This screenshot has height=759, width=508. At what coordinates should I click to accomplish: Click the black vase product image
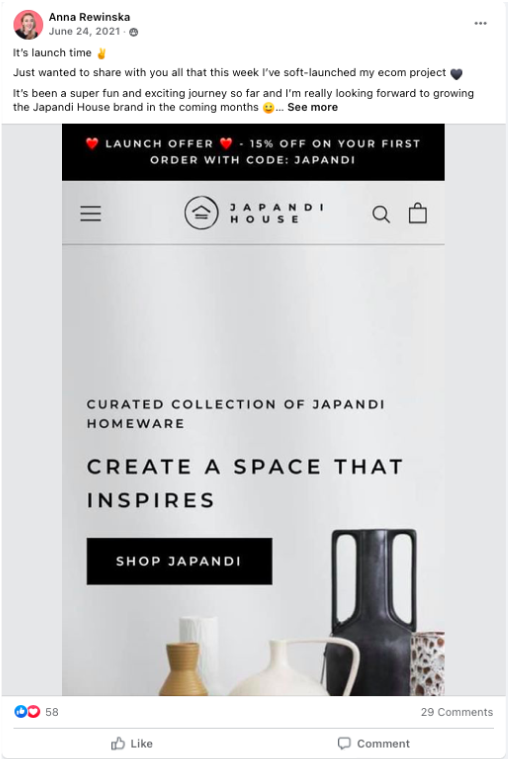(x=373, y=612)
